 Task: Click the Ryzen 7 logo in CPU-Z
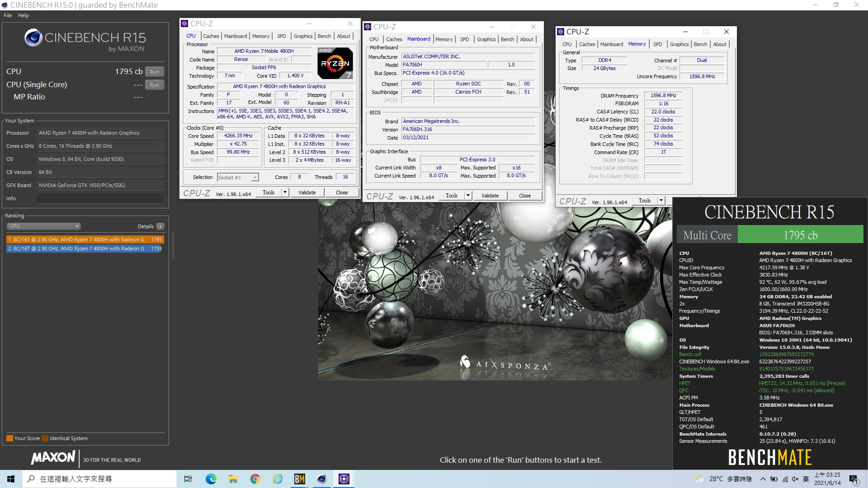tap(335, 63)
